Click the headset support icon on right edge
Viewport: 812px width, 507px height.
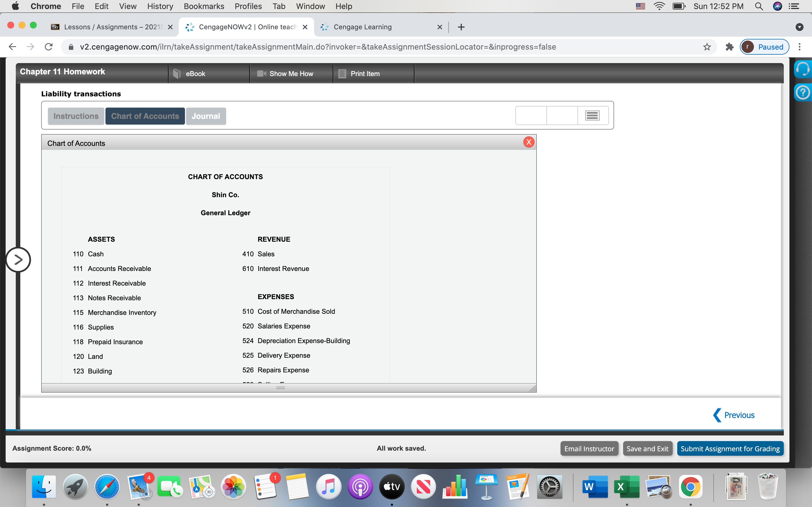(x=803, y=69)
